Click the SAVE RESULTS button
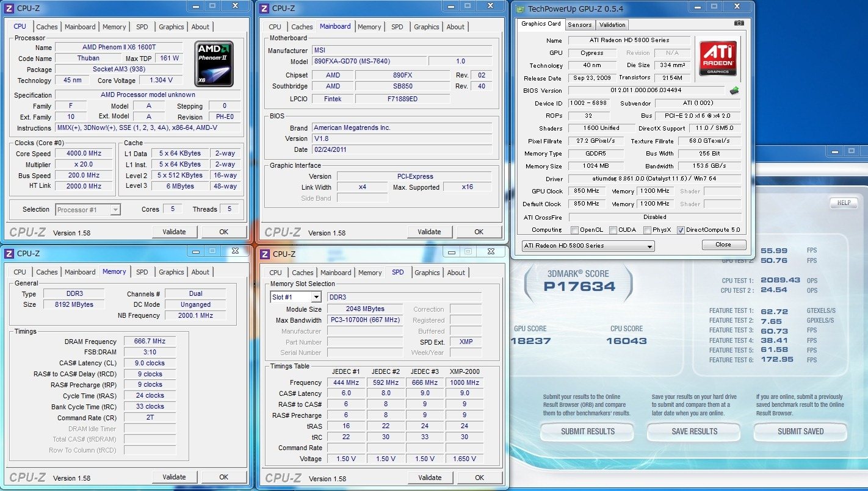 (x=694, y=431)
